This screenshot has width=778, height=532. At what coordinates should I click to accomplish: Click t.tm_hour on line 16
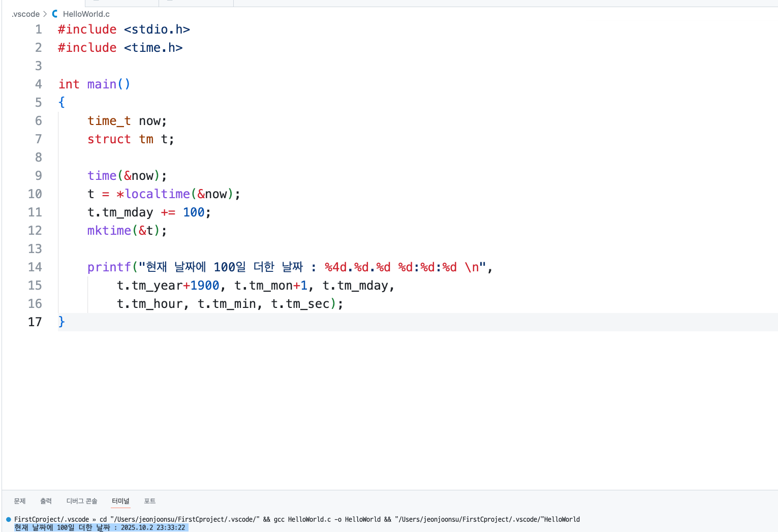pyautogui.click(x=150, y=304)
